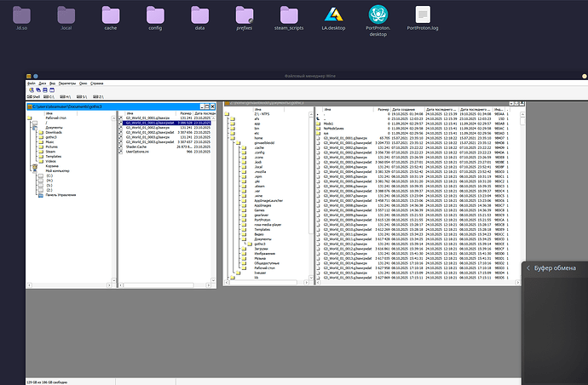Collapse the Буфер обмена side panel
The height and width of the screenshot is (385, 588).
[528, 267]
